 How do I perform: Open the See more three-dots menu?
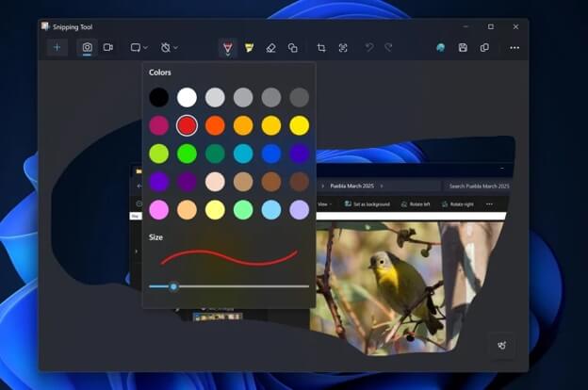coord(514,48)
